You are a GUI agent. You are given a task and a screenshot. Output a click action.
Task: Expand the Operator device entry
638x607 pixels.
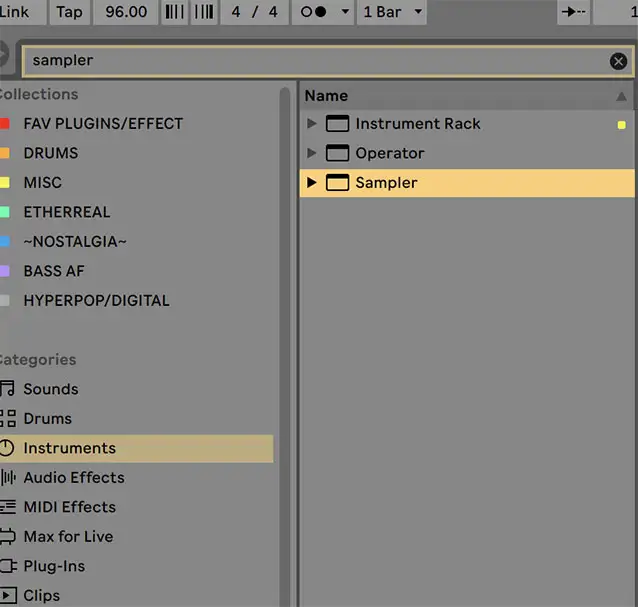point(312,153)
